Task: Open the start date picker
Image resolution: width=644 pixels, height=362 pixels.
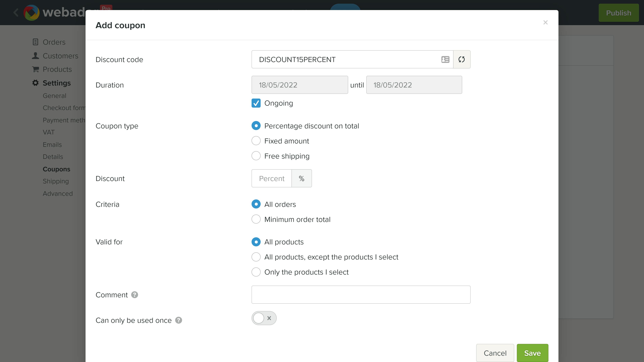Action: click(300, 85)
